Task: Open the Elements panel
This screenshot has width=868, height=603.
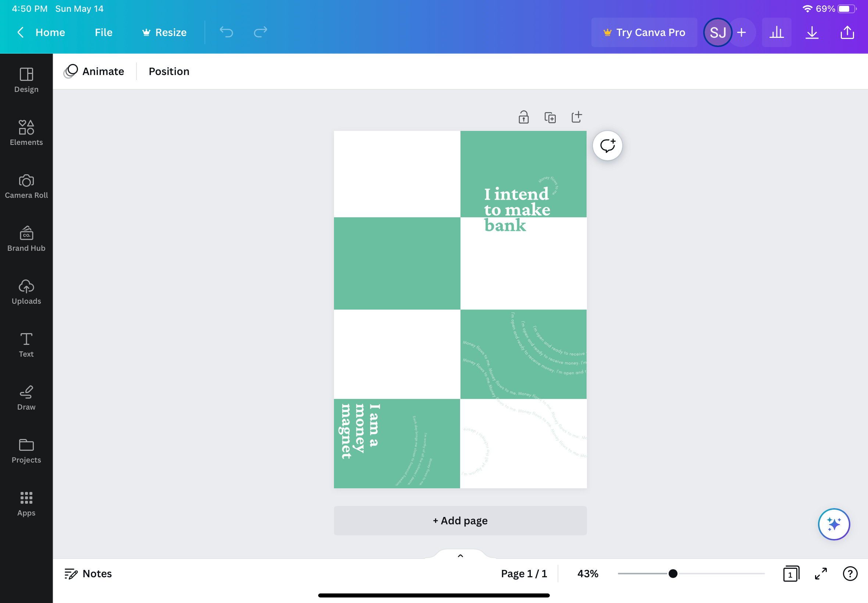Action: 26,133
